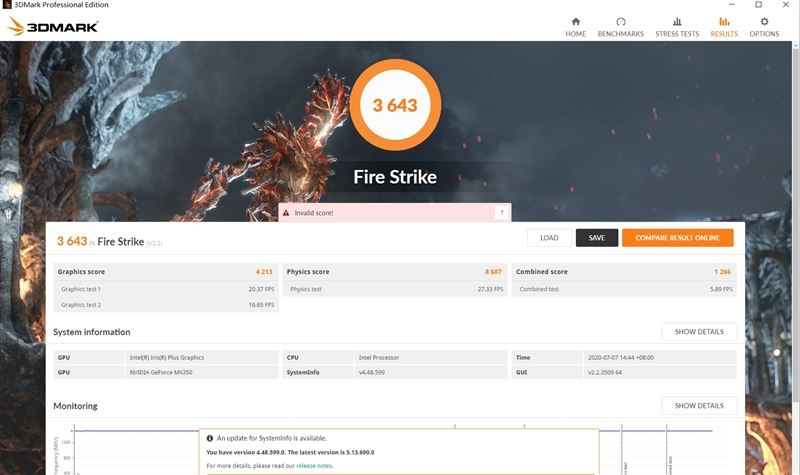Click the System information heading
This screenshot has height=475, width=800.
point(92,332)
